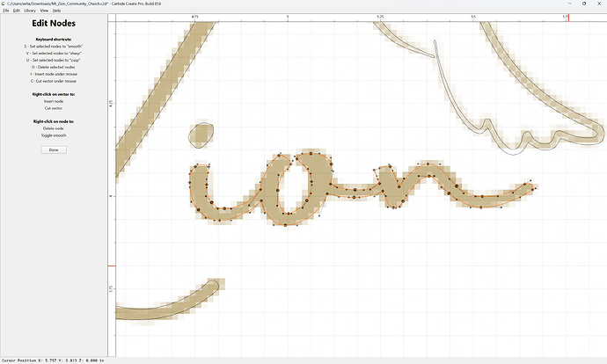Click the "Right-click on vector to:" heading

click(54, 94)
